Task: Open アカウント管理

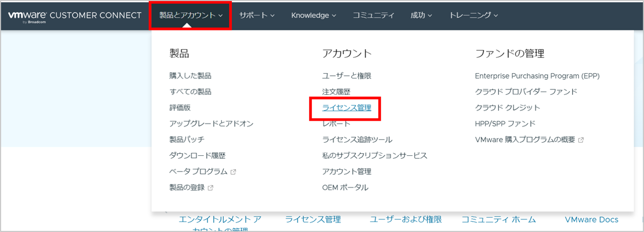Action: pyautogui.click(x=347, y=172)
